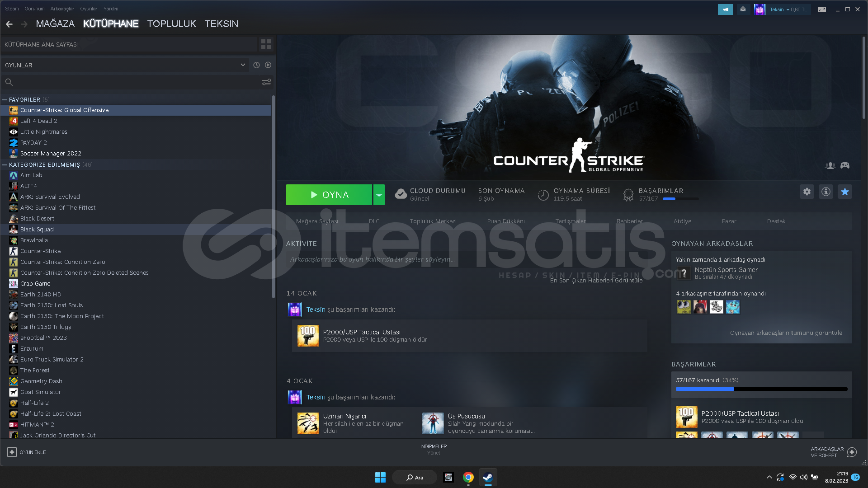Expand the OYUNLAR category dropdown
868x488 pixels.
tap(243, 65)
